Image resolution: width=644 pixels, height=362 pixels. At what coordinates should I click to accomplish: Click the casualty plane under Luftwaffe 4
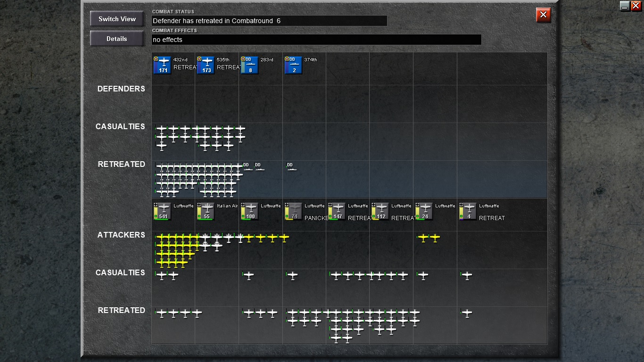pos(466,275)
